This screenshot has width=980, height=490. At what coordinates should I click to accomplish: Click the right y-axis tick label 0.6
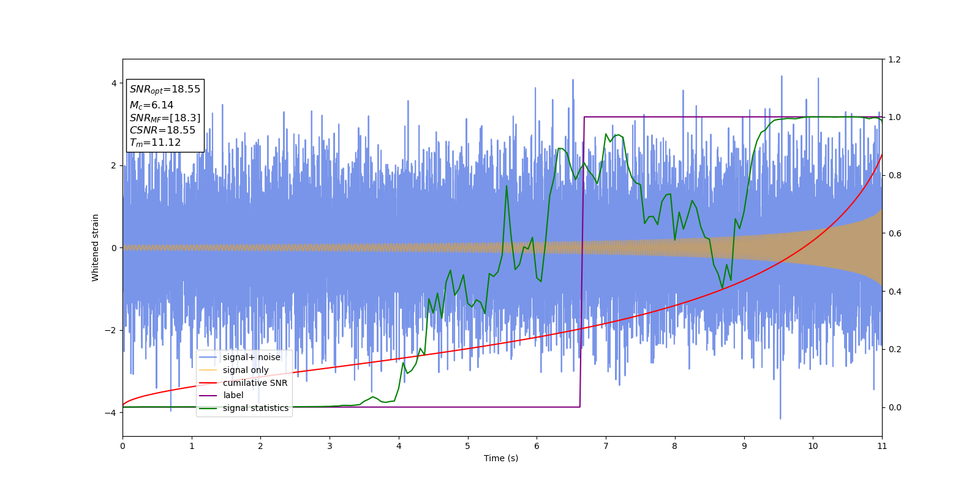[894, 233]
